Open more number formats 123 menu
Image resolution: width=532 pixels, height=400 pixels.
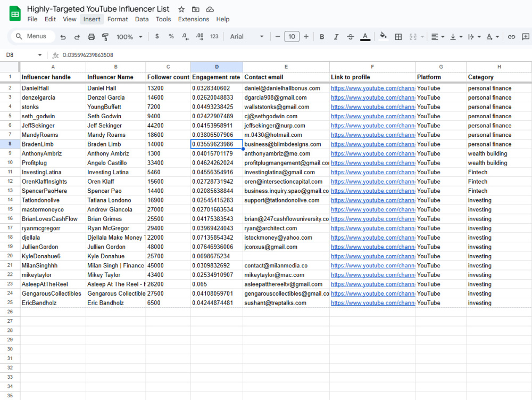click(214, 36)
